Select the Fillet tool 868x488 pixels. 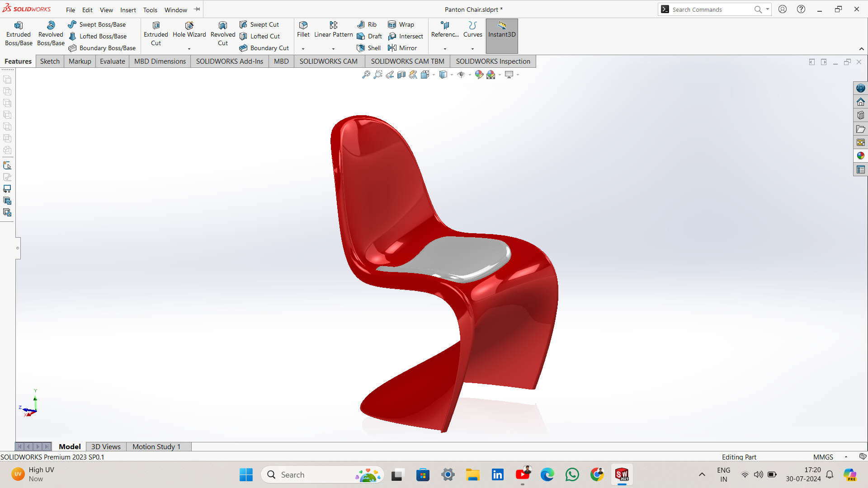(303, 30)
